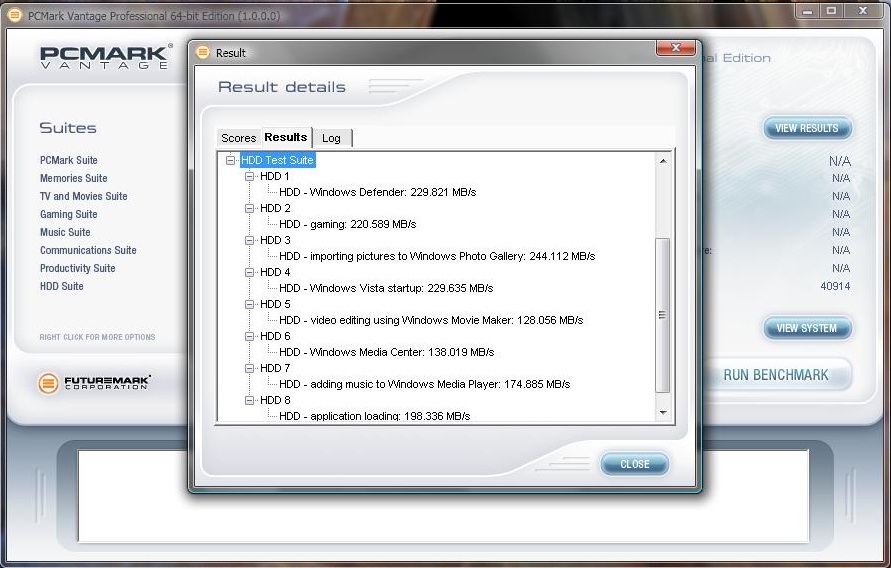Select PCMark Suite in Suites list
This screenshot has height=568, width=891.
pyautogui.click(x=69, y=160)
